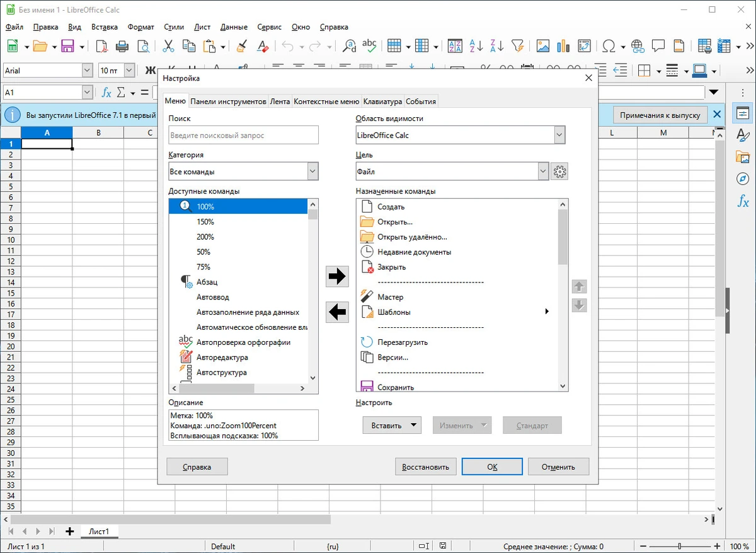
Task: Click the Background color toolbar swatch
Action: click(x=699, y=71)
